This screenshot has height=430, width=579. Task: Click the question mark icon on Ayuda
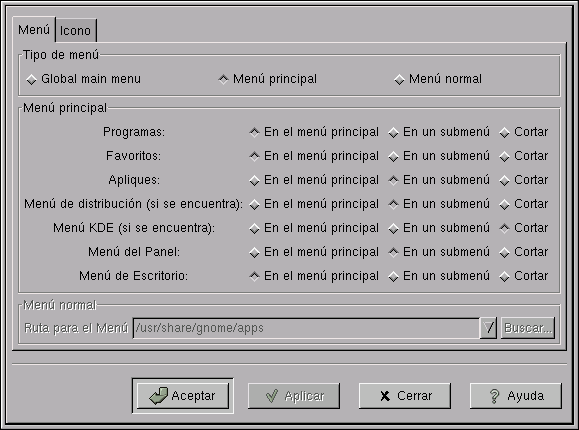click(x=494, y=396)
